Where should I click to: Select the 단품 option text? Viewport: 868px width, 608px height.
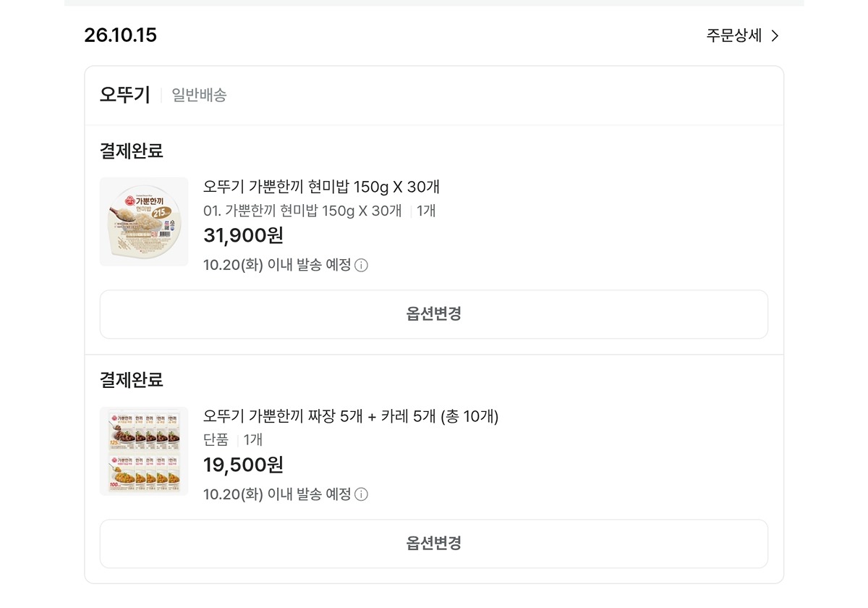click(216, 439)
